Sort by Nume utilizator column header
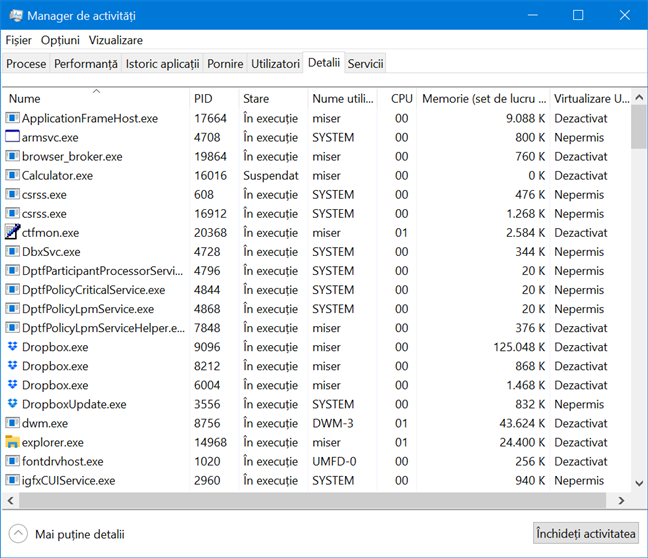The width and height of the screenshot is (648, 558). click(343, 98)
